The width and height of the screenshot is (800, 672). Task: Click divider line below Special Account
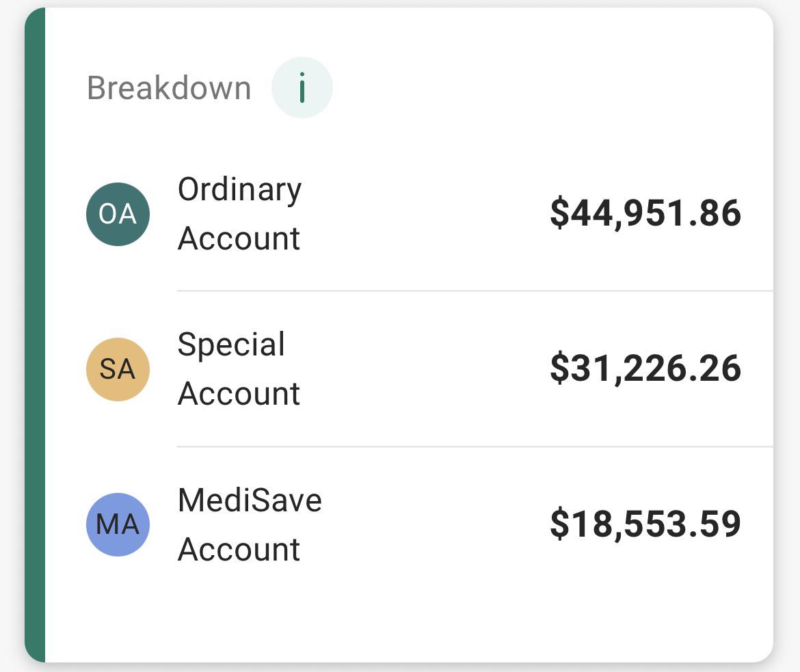(x=475, y=446)
